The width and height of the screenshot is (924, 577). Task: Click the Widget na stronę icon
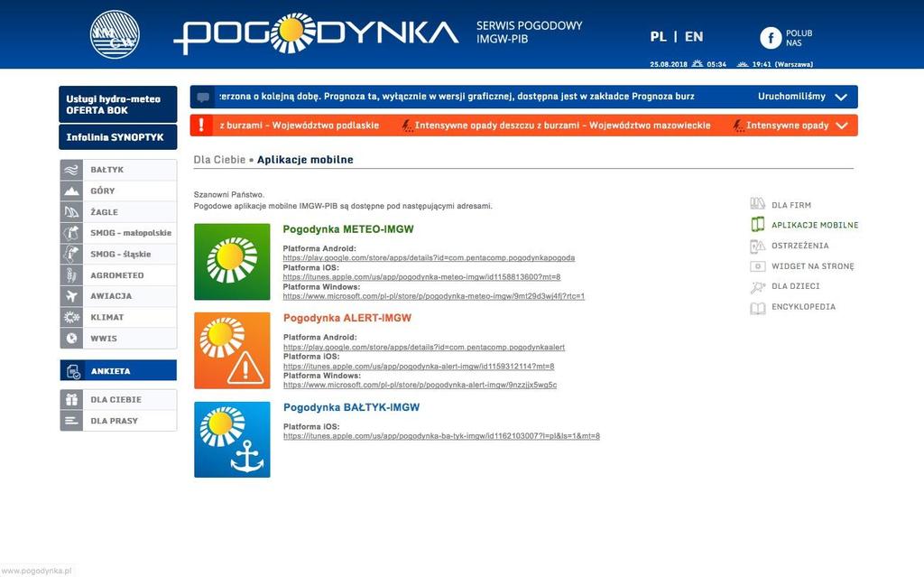point(758,266)
